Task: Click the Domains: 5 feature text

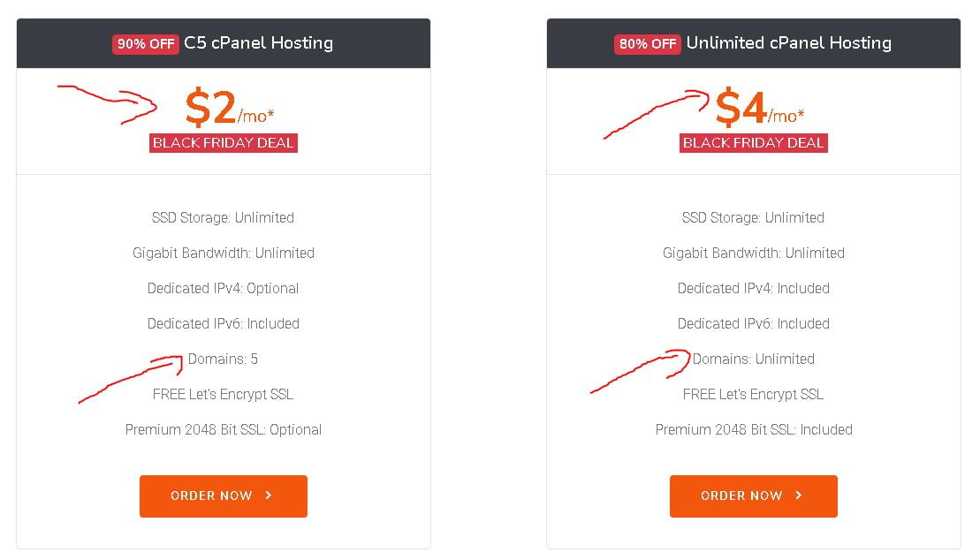Action: click(223, 359)
